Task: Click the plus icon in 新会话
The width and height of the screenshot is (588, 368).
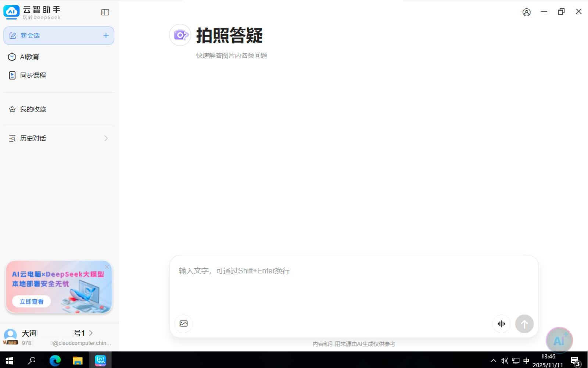Action: (x=106, y=36)
